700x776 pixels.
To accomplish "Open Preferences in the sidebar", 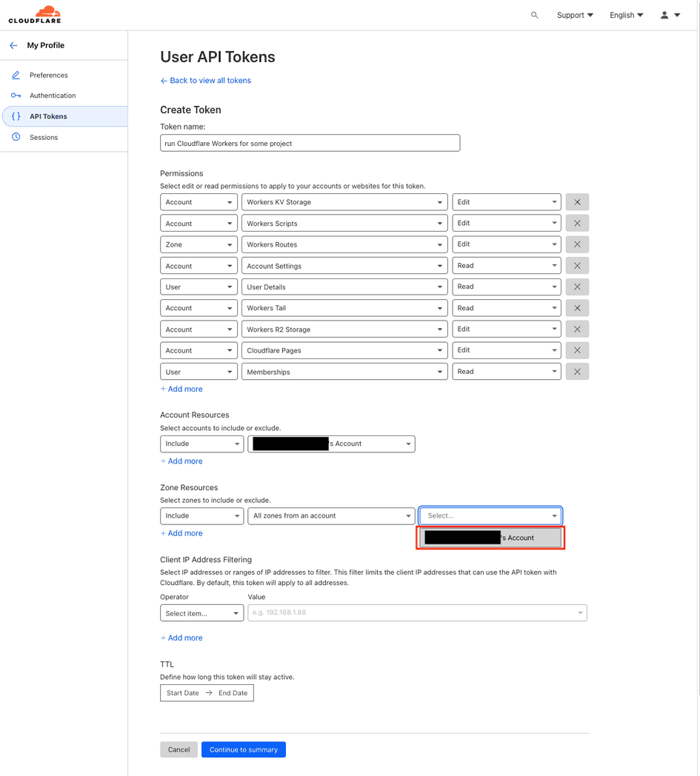I will (48, 76).
